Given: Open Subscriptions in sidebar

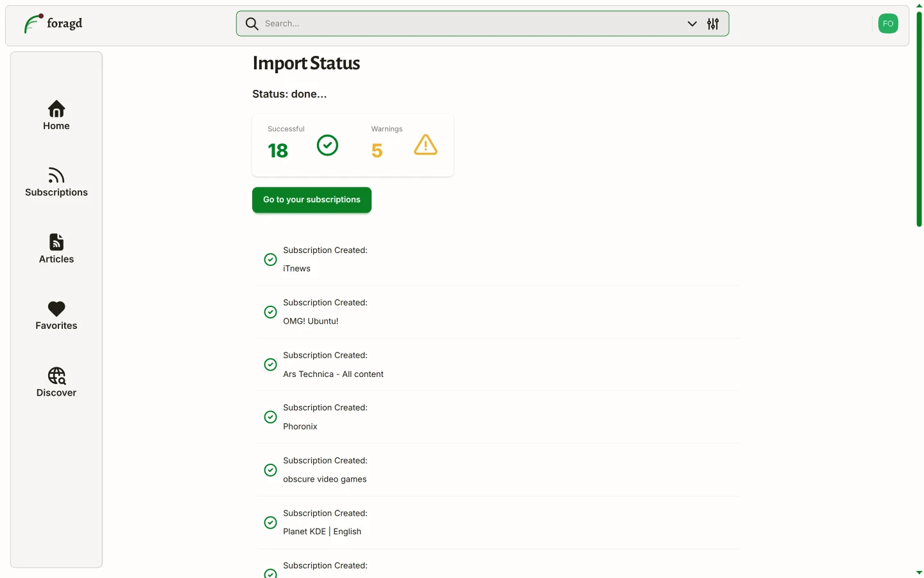Looking at the screenshot, I should click(x=56, y=182).
